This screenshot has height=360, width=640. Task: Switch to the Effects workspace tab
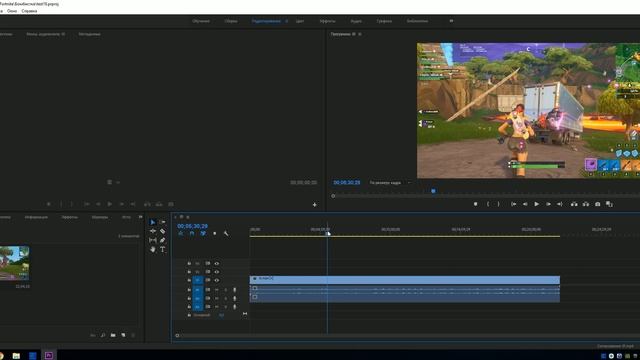pos(327,21)
